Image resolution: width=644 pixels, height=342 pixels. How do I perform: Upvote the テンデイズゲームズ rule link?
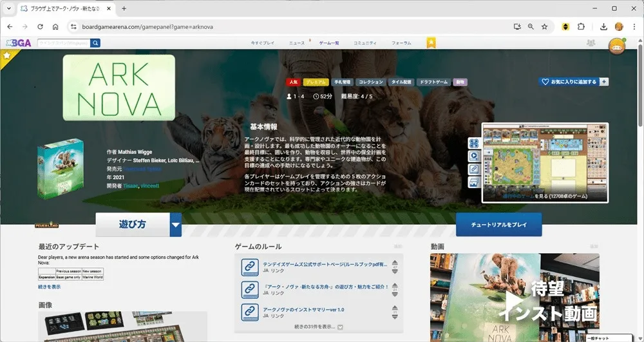(x=395, y=263)
